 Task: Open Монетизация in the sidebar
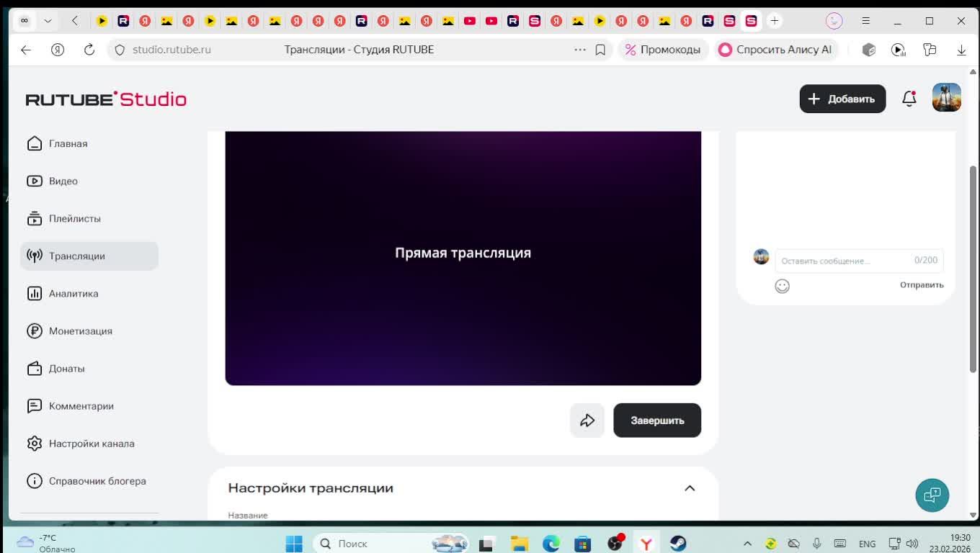pyautogui.click(x=89, y=331)
